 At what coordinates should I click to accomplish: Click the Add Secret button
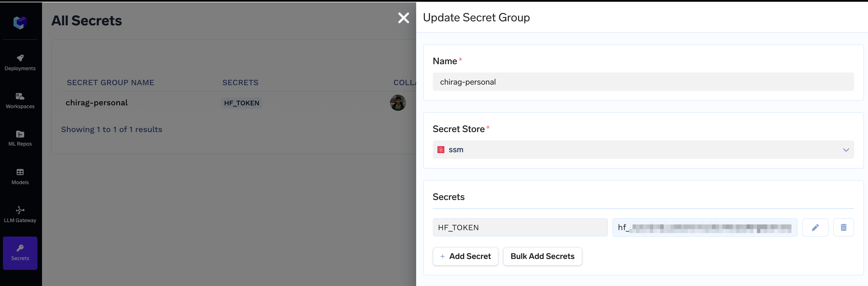(x=465, y=256)
